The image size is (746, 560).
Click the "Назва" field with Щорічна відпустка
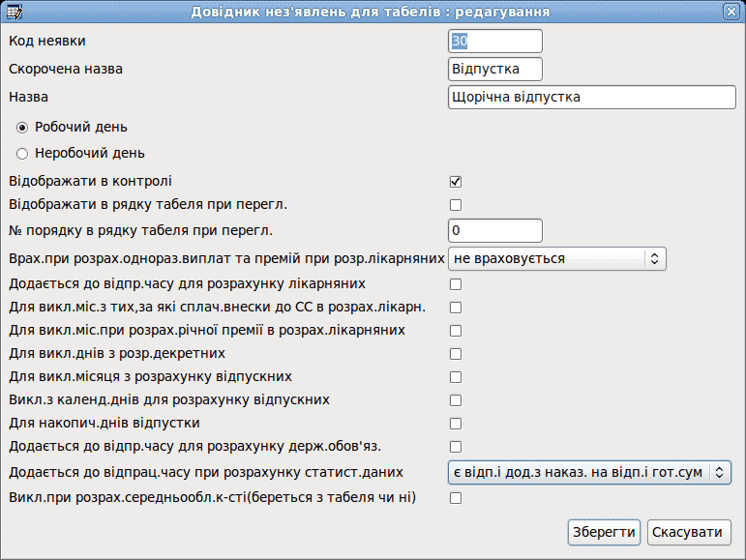tap(592, 97)
